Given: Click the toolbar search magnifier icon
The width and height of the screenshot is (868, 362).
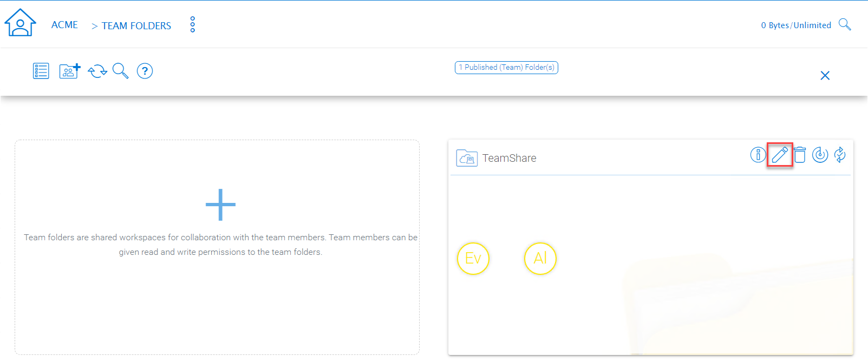Looking at the screenshot, I should [x=120, y=71].
